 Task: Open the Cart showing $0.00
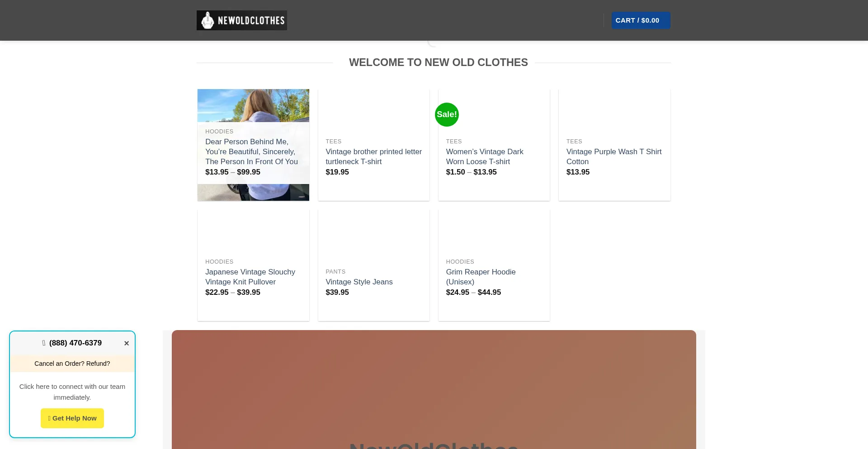coord(641,20)
